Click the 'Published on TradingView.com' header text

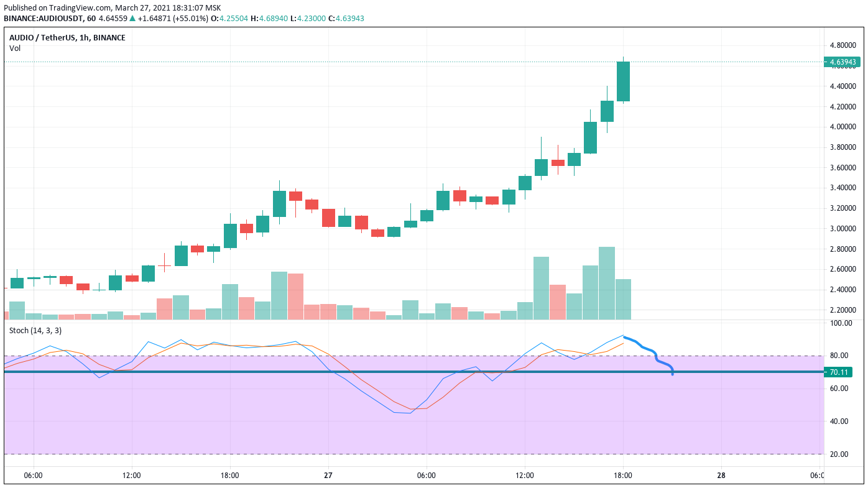coord(57,8)
